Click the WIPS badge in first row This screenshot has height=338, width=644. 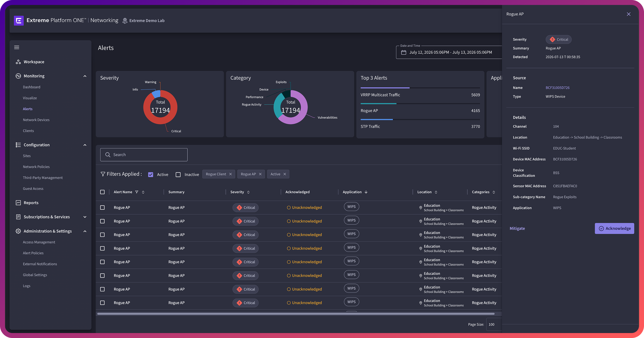(352, 207)
